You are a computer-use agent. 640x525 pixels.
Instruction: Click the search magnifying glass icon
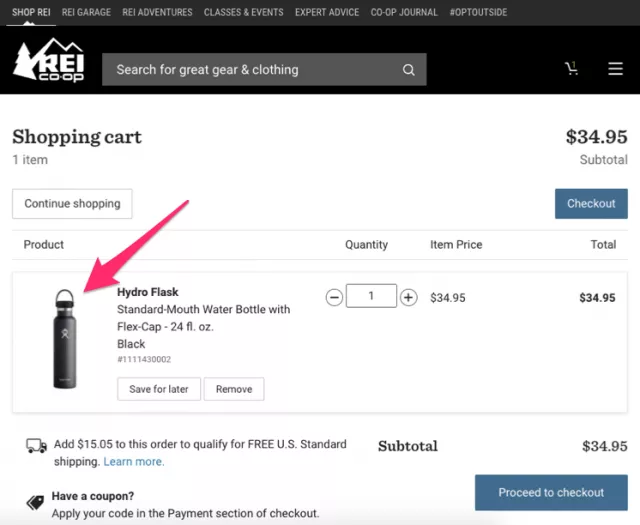pos(408,70)
